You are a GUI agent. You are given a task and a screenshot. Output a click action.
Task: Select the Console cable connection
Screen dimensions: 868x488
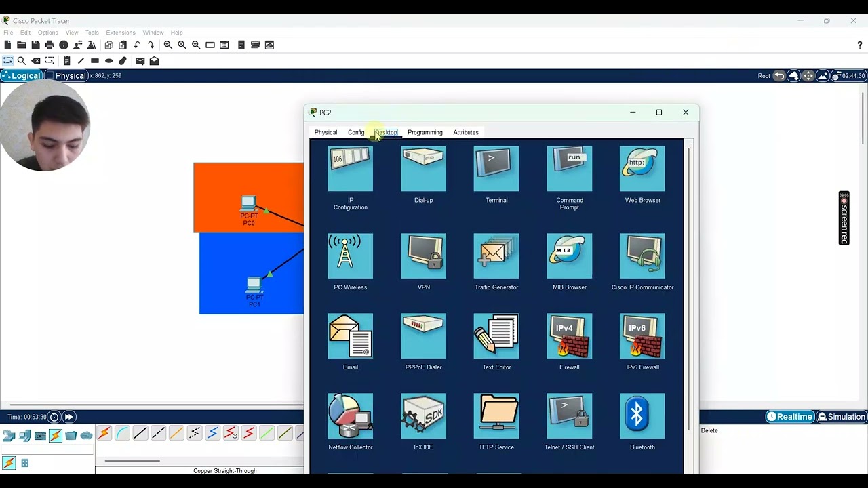coord(122,433)
